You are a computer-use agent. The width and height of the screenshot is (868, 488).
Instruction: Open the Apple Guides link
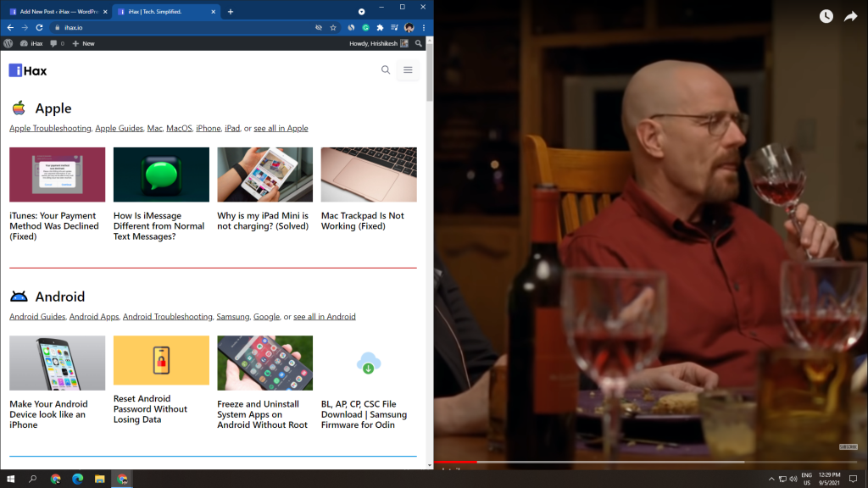[x=119, y=129]
